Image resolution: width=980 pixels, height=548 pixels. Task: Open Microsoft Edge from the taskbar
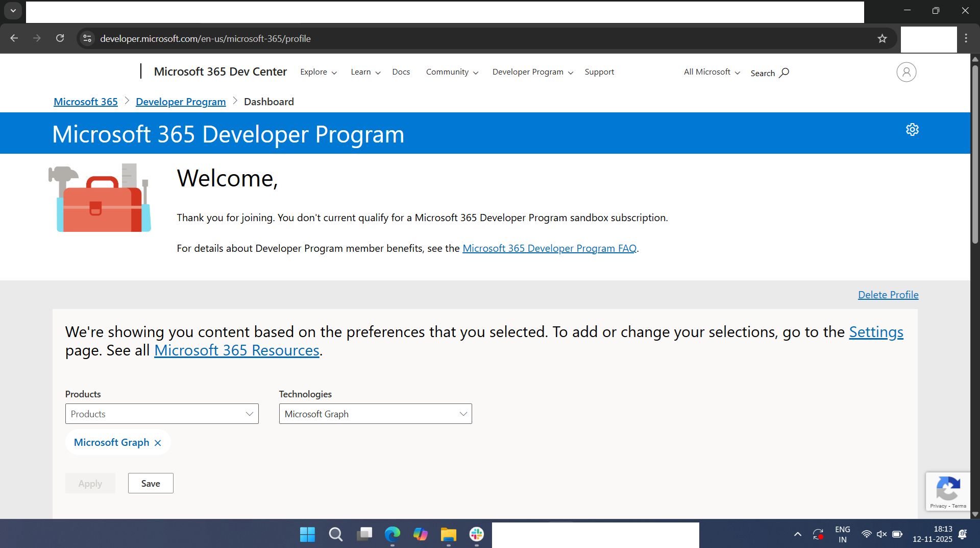tap(392, 534)
